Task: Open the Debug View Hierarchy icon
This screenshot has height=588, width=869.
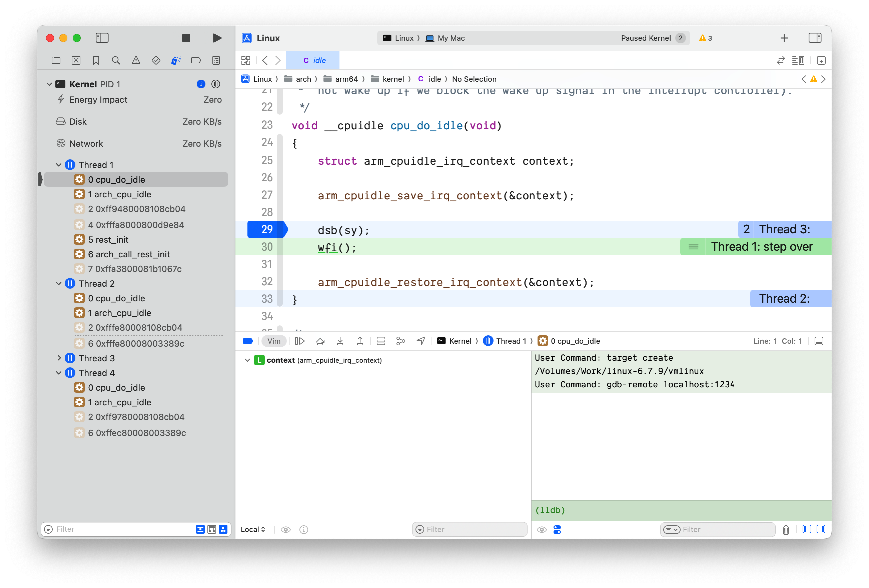Action: point(381,341)
